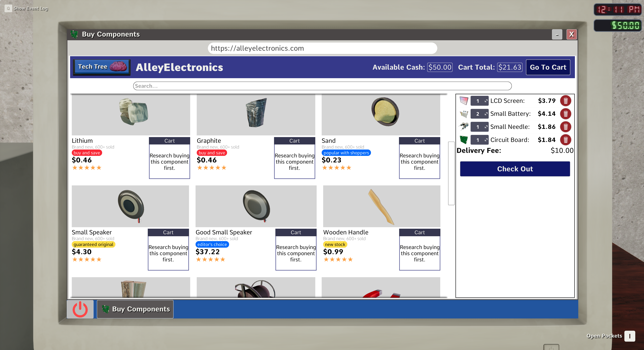Screen dimensions: 644x350
Task: Open the LCD Screen quantity selector
Action: (479, 101)
